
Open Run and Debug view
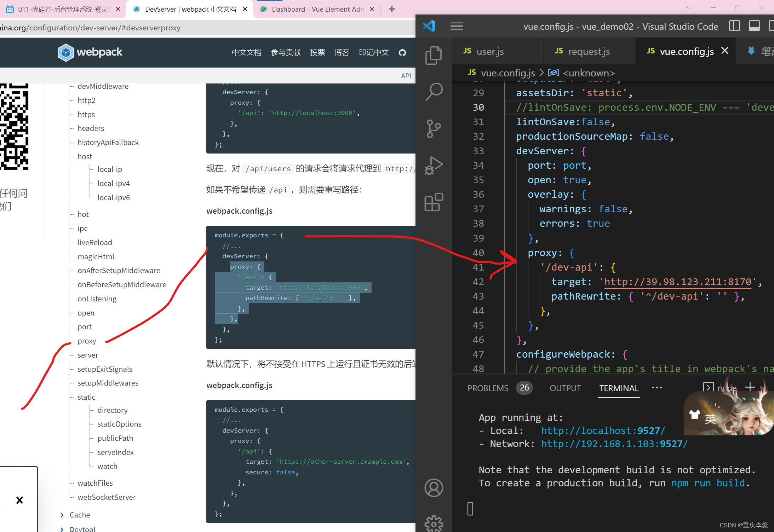tap(434, 166)
